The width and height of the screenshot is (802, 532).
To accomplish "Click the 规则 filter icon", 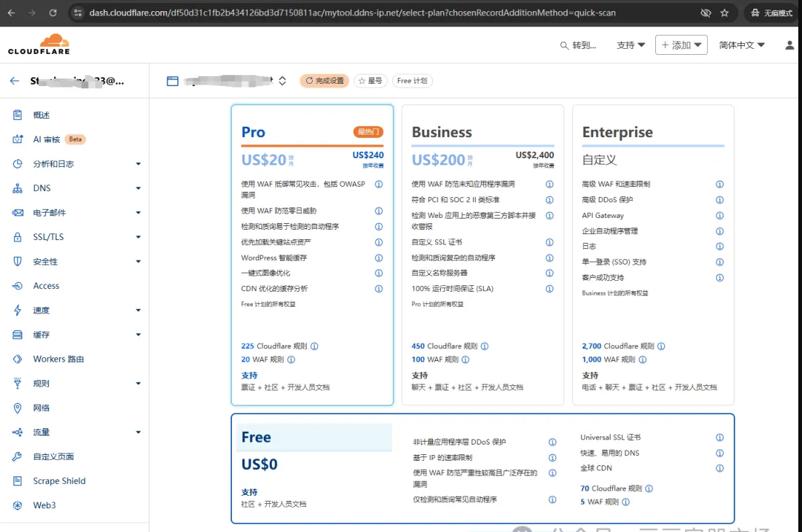I will [17, 383].
